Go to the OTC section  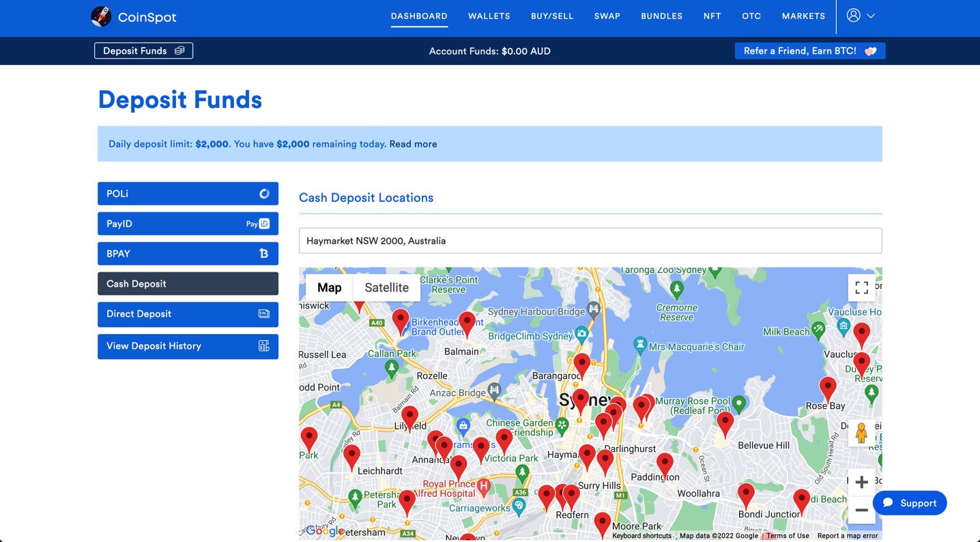[x=751, y=16]
